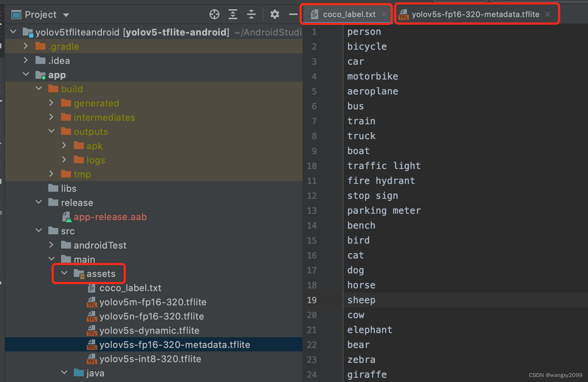Place cursor on "fire hydrant" line
The width and height of the screenshot is (588, 382).
click(x=381, y=181)
